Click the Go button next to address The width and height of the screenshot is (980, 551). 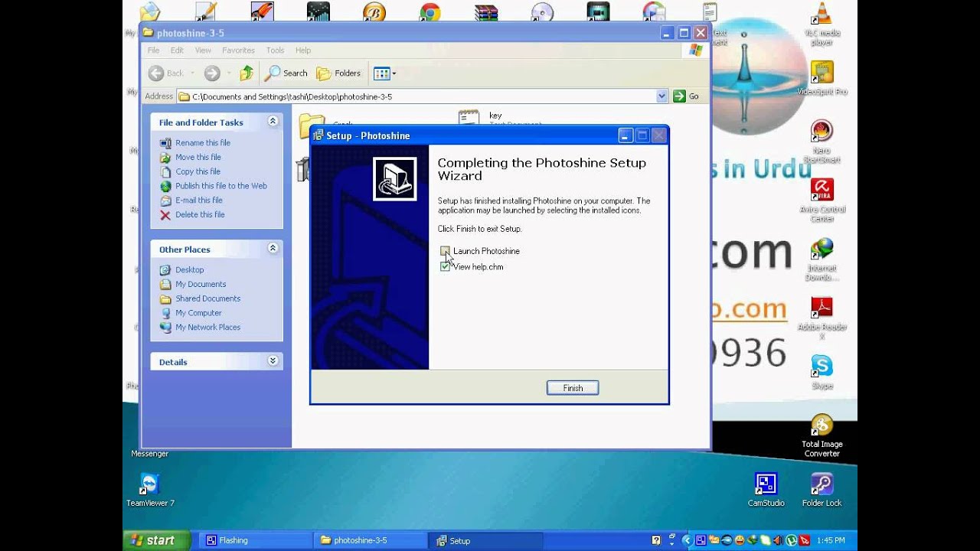click(x=686, y=96)
